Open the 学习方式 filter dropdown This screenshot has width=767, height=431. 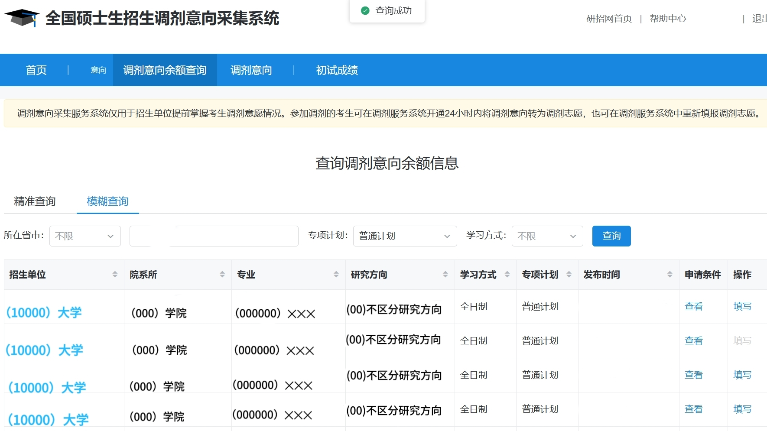click(547, 236)
